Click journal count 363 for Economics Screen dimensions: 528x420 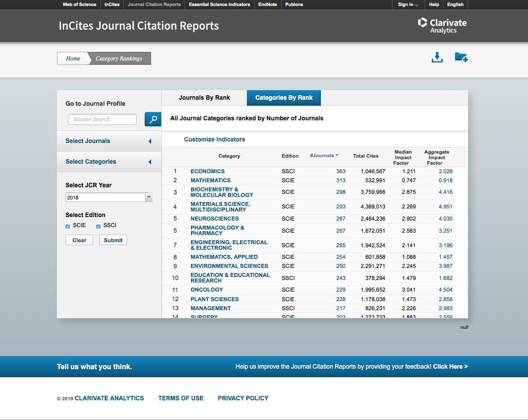point(341,171)
